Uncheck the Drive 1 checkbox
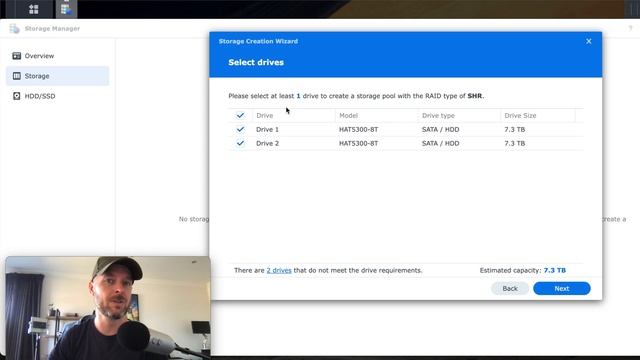 240,129
